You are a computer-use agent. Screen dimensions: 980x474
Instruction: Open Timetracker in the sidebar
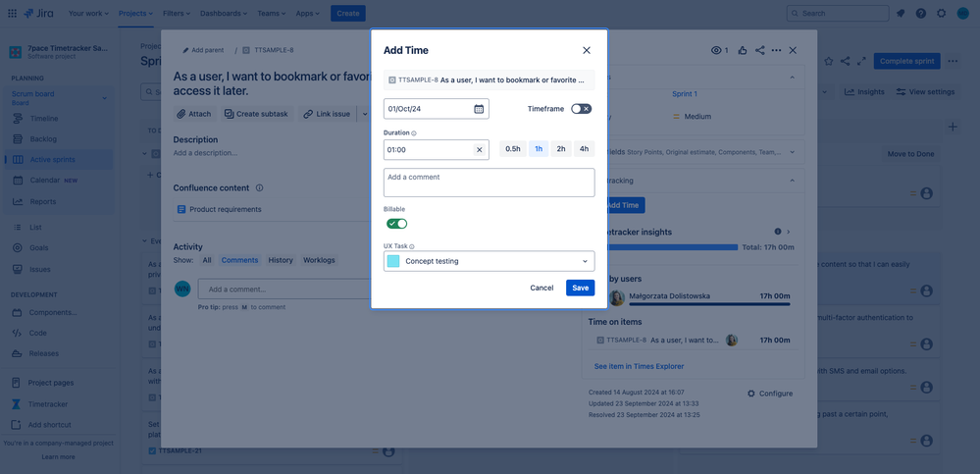click(x=48, y=404)
